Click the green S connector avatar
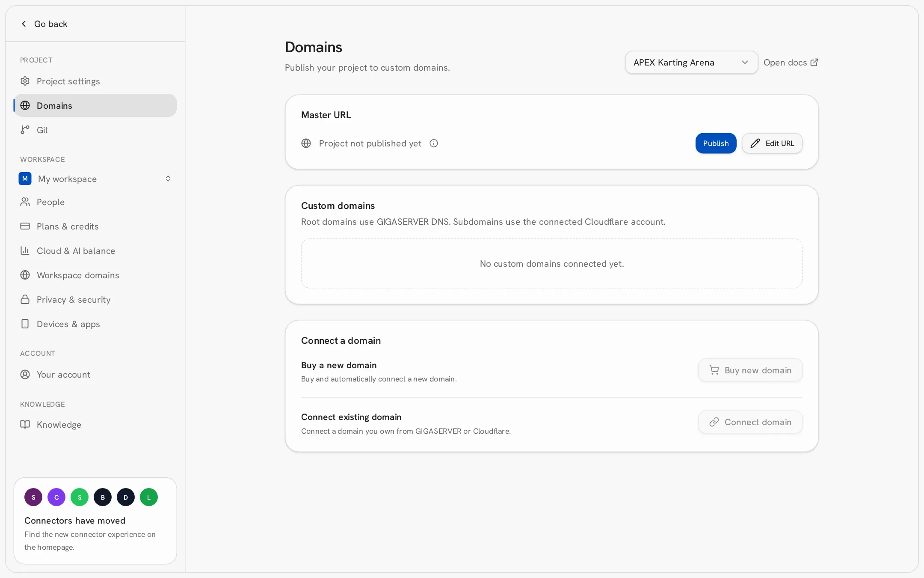 tap(80, 497)
